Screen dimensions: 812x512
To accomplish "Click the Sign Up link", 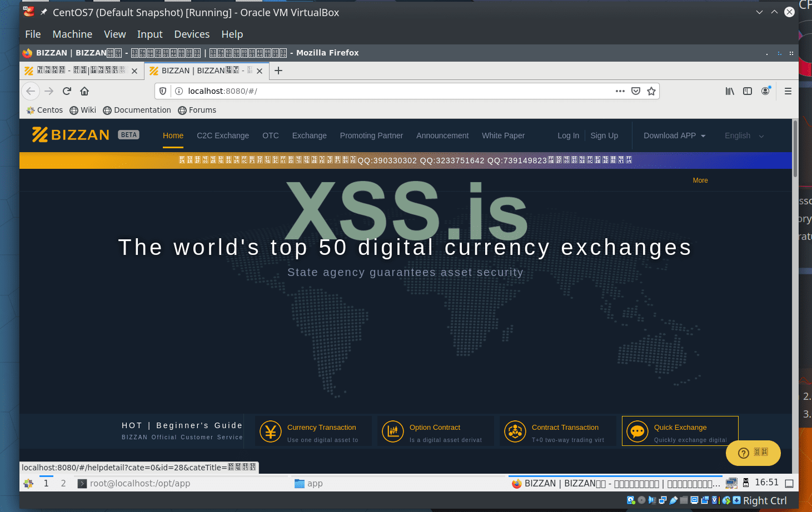I will pos(604,135).
